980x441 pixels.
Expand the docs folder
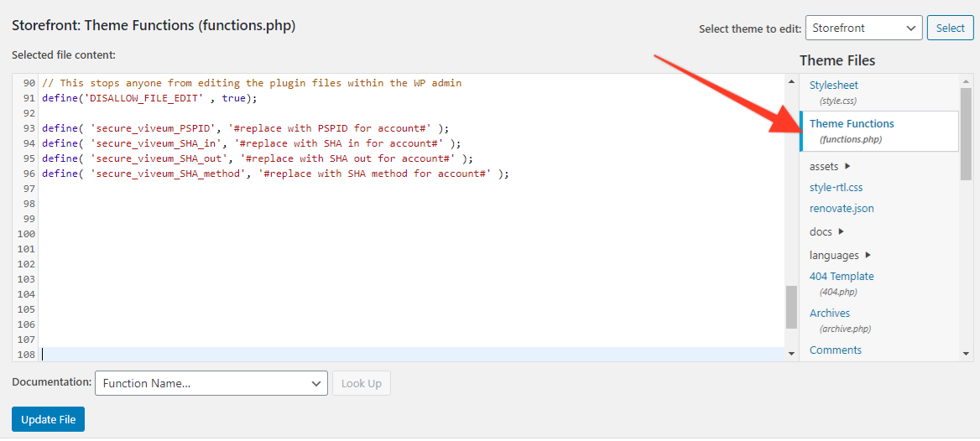point(827,231)
